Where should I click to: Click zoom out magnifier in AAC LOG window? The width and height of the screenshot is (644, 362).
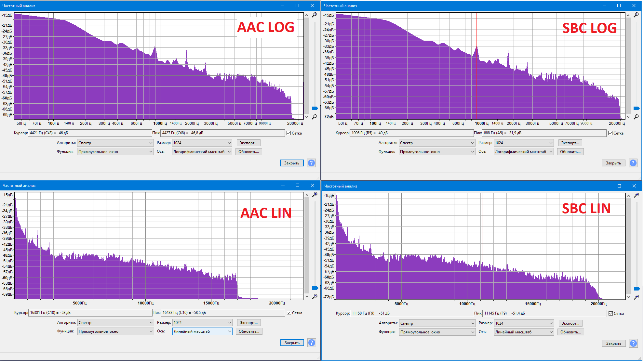(x=315, y=117)
